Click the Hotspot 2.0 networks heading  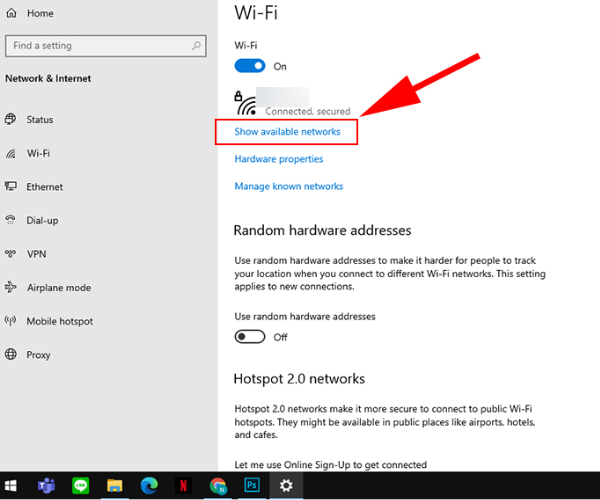pyautogui.click(x=299, y=379)
